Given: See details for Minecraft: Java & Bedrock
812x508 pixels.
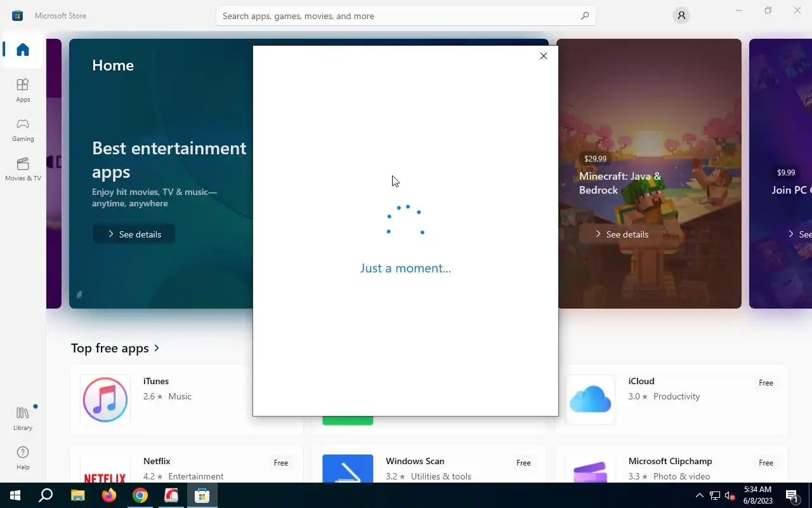Looking at the screenshot, I should pos(621,234).
